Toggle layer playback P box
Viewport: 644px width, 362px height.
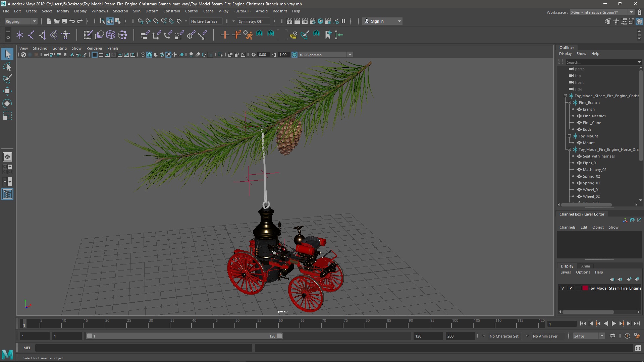571,288
